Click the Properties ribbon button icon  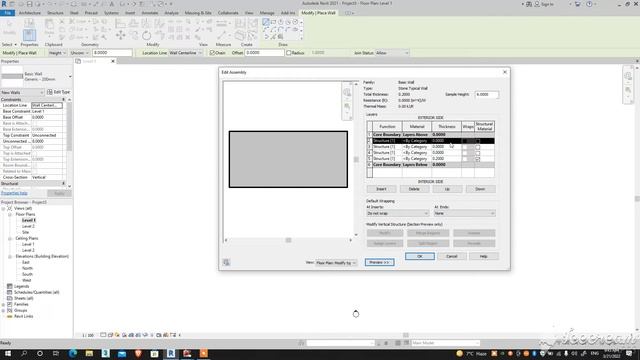pos(29,35)
